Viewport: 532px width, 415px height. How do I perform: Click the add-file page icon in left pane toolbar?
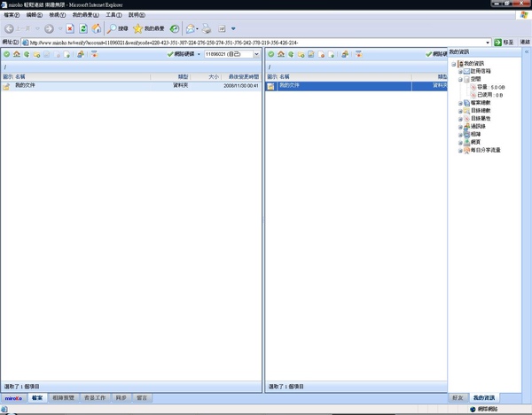(x=66, y=55)
